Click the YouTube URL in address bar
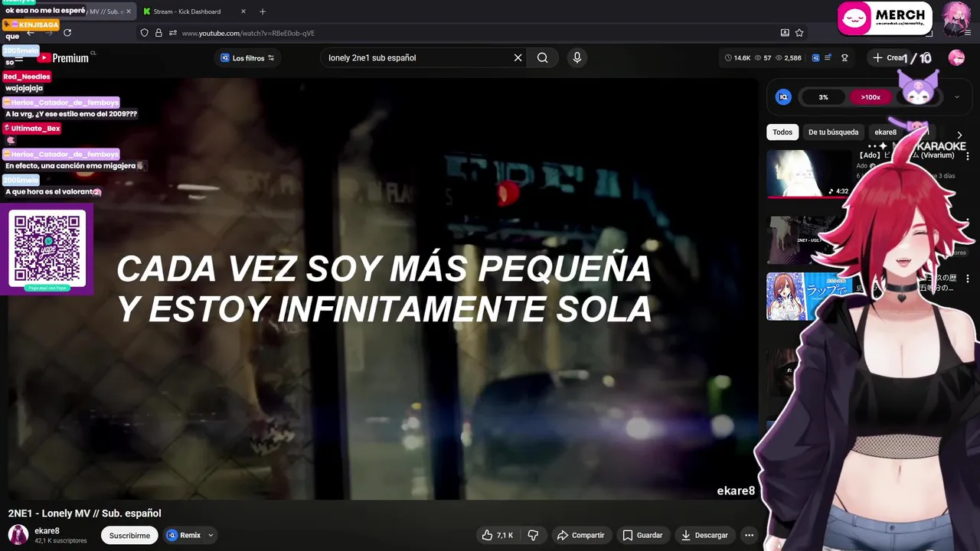This screenshot has height=551, width=980. (248, 33)
